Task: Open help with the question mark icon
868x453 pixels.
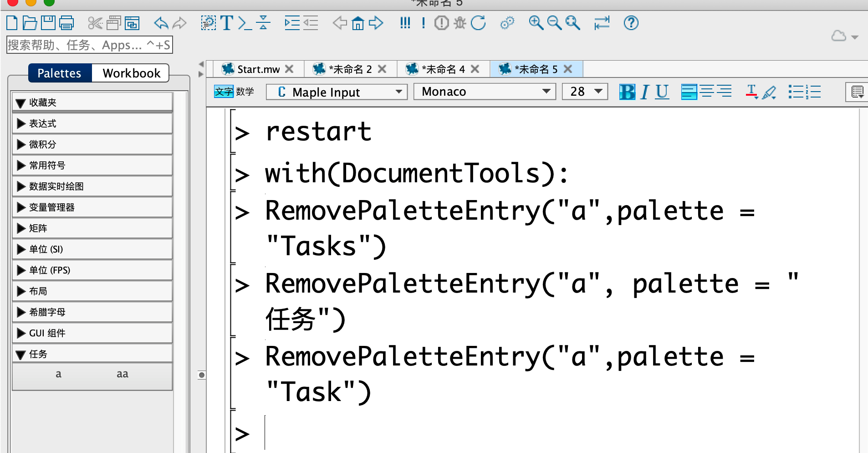Action: point(631,23)
